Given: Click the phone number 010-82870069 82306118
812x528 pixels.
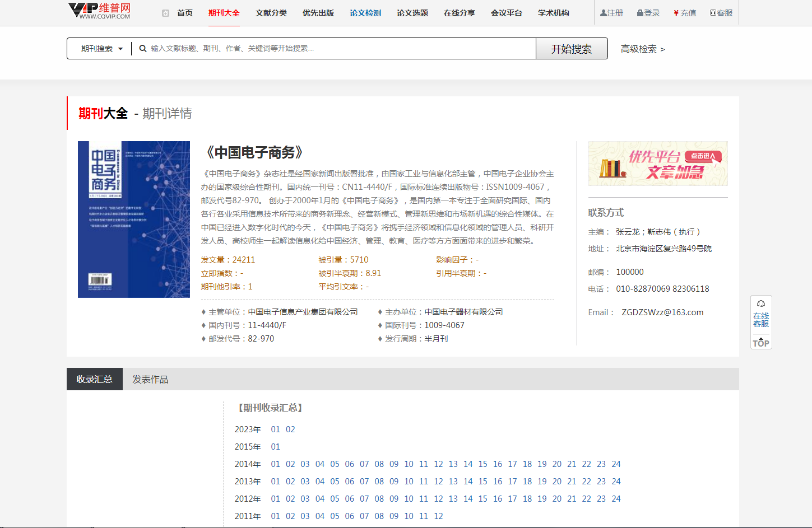Looking at the screenshot, I should (x=662, y=289).
